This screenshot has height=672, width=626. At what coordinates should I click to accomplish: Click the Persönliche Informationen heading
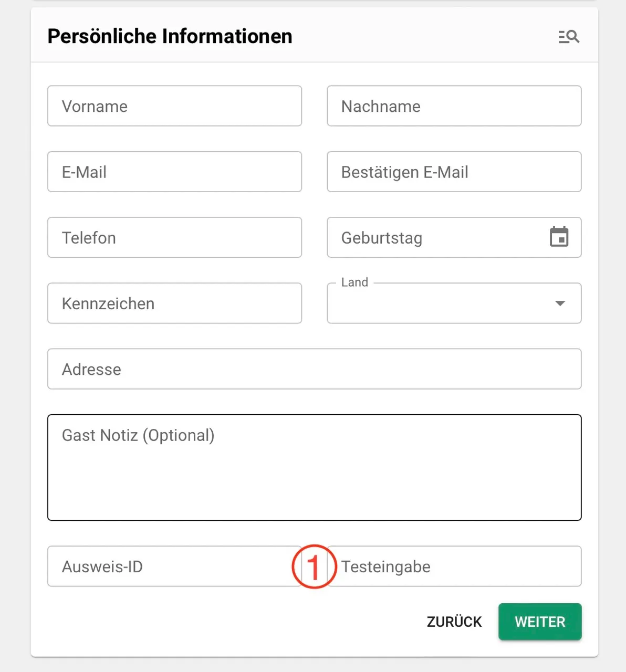(170, 36)
